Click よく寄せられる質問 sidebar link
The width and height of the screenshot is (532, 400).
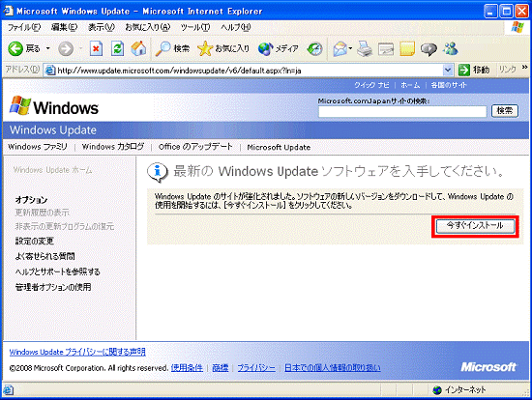pos(44,256)
